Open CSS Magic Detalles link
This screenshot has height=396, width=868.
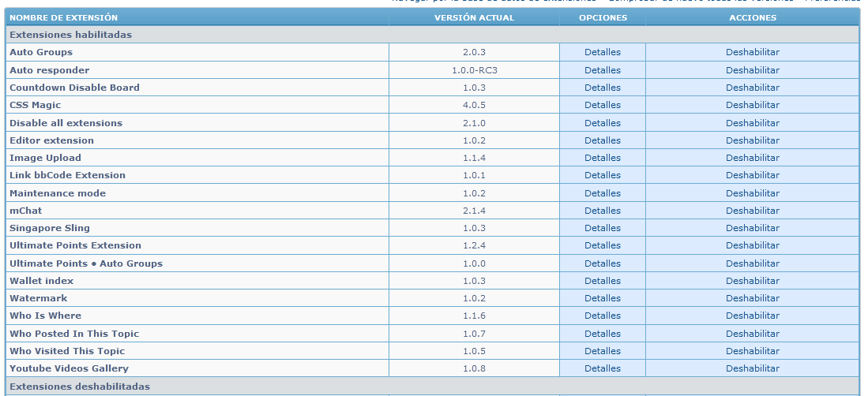click(x=603, y=105)
